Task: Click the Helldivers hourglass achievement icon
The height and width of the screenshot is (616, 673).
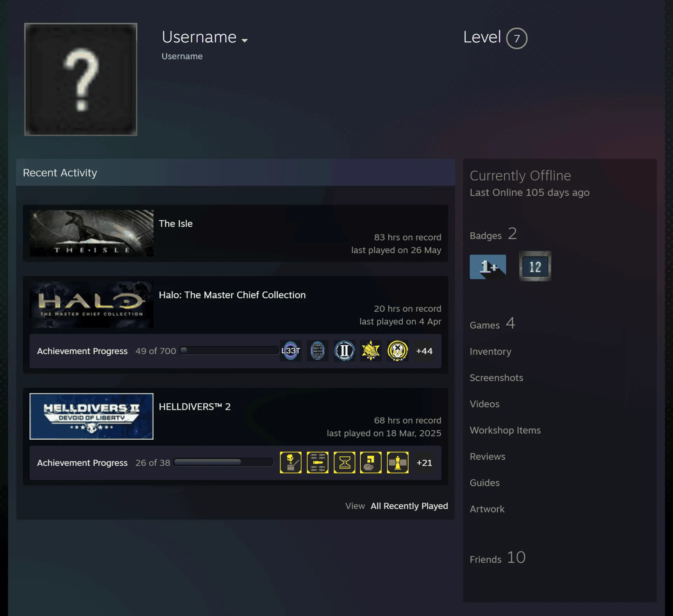Action: click(x=344, y=462)
